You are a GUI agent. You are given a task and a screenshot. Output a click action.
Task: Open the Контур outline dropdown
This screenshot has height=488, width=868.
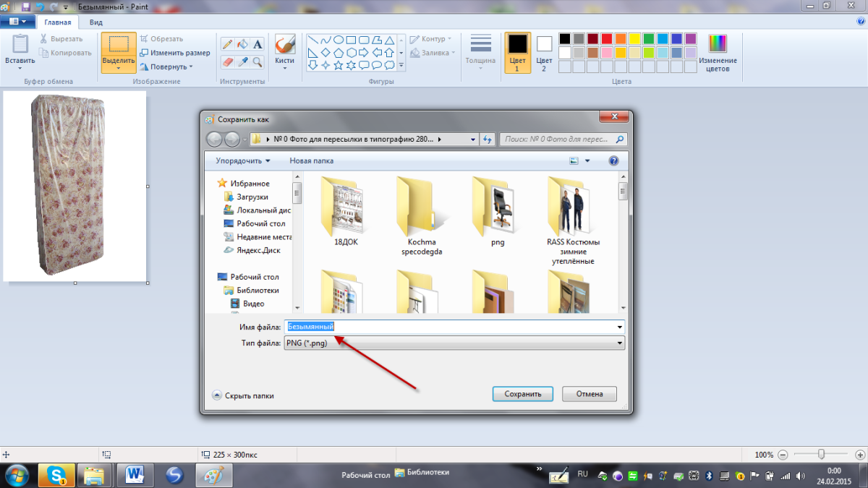click(x=430, y=39)
